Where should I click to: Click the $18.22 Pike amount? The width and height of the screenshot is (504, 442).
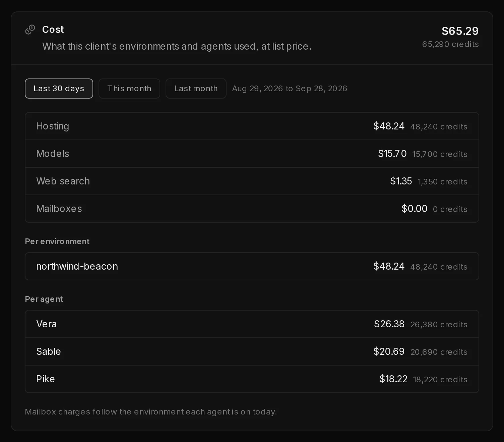393,379
